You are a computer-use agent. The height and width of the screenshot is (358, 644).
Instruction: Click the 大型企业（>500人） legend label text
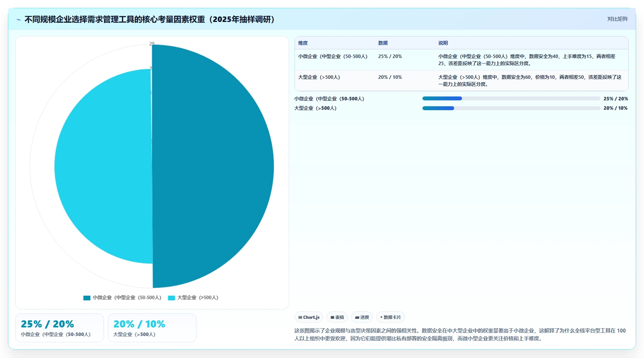[198, 298]
